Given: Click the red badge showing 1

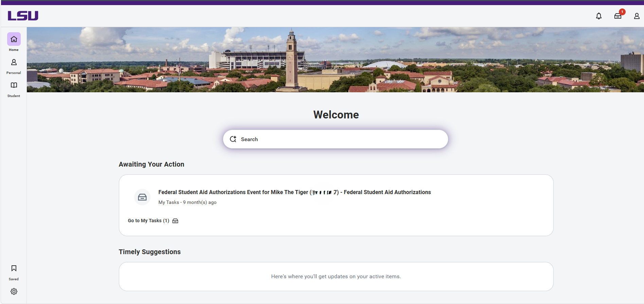Looking at the screenshot, I should point(622,12).
